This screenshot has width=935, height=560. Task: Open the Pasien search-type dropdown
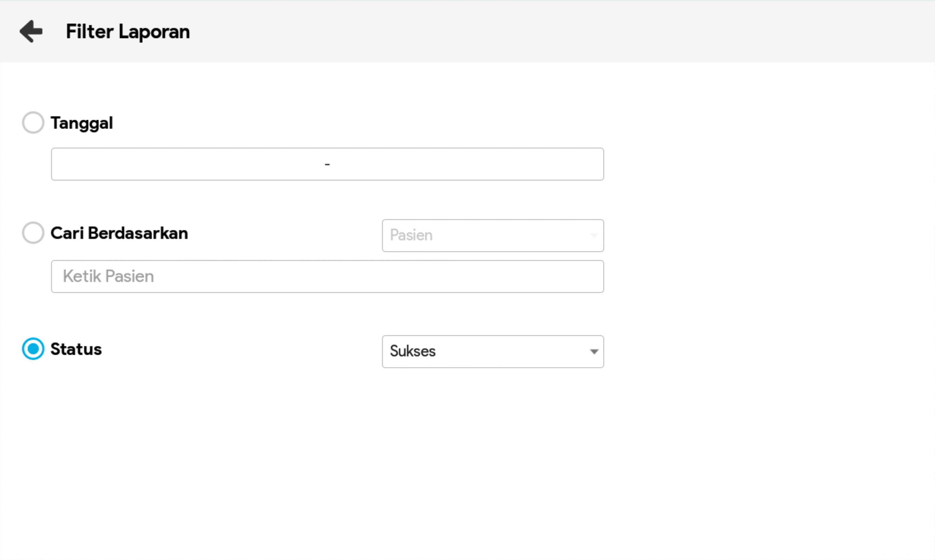click(x=493, y=235)
